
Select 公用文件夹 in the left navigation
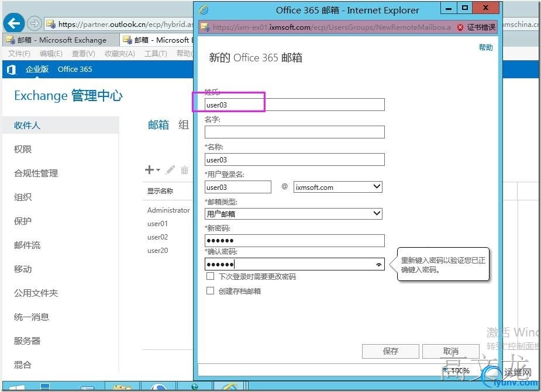[x=36, y=293]
